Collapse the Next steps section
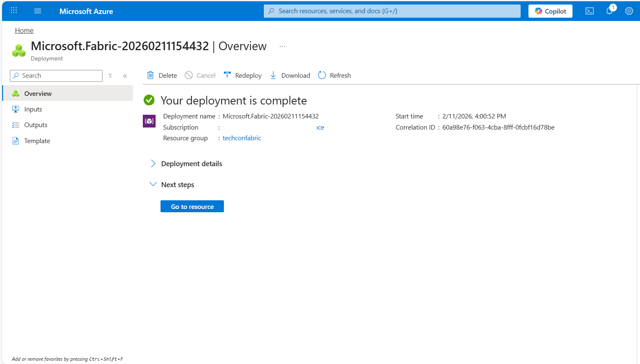 (x=153, y=184)
